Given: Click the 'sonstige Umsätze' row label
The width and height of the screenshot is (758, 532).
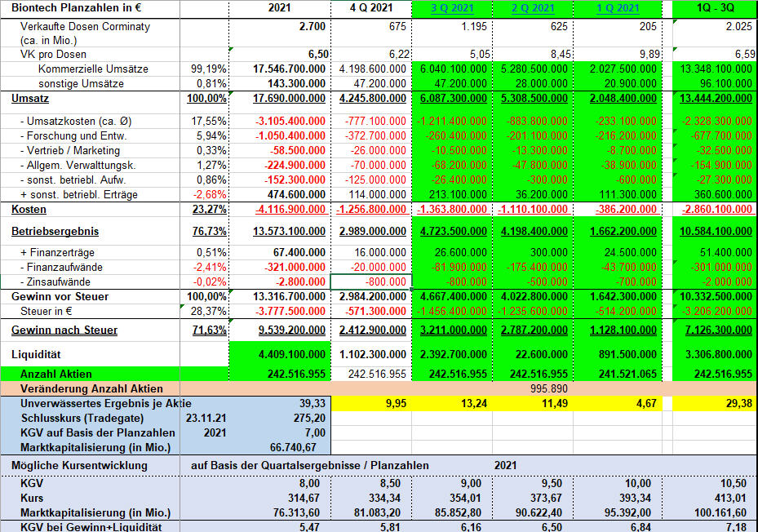Looking at the screenshot, I should pyautogui.click(x=82, y=83).
